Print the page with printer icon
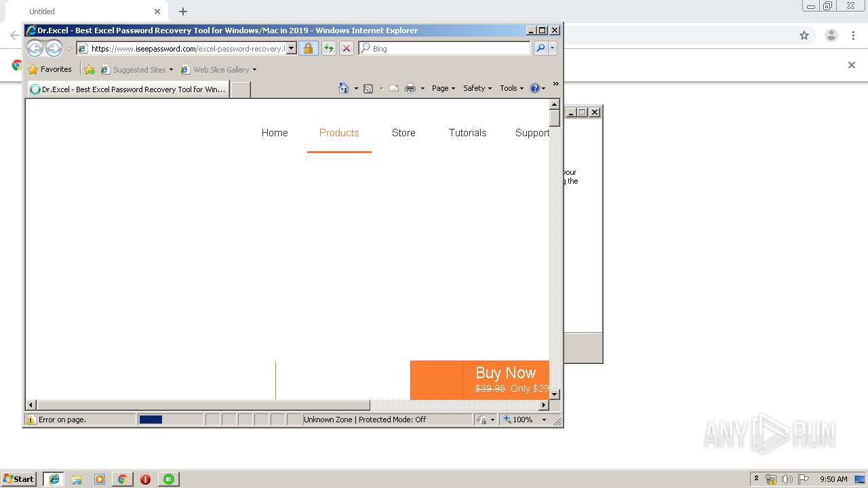The width and height of the screenshot is (868, 488). coord(410,88)
